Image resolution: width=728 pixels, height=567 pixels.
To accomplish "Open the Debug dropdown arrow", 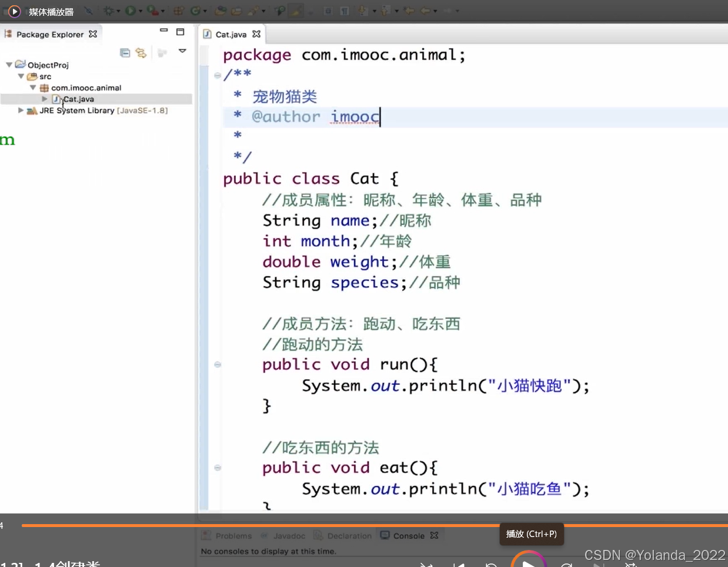I will point(118,11).
